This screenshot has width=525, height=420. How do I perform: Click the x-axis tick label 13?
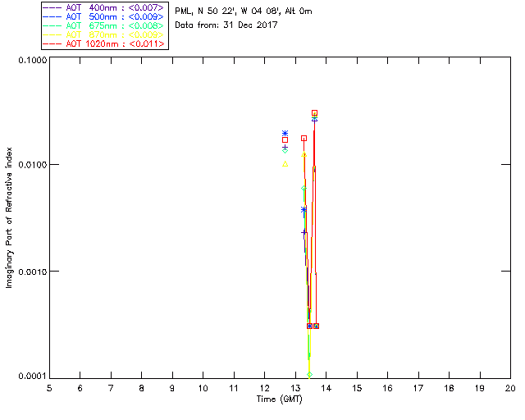tap(295, 389)
